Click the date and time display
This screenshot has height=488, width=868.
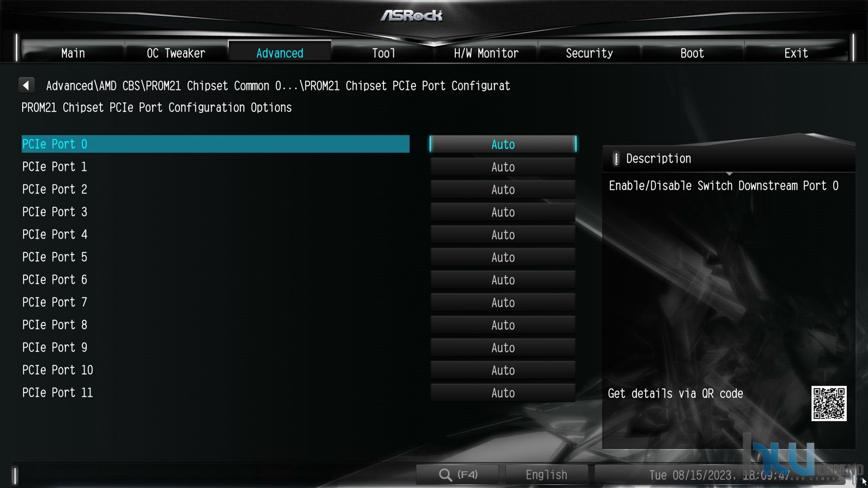(x=719, y=475)
